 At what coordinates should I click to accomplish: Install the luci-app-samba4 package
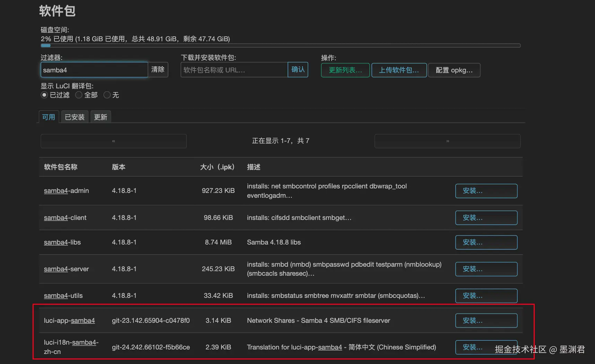(x=486, y=320)
